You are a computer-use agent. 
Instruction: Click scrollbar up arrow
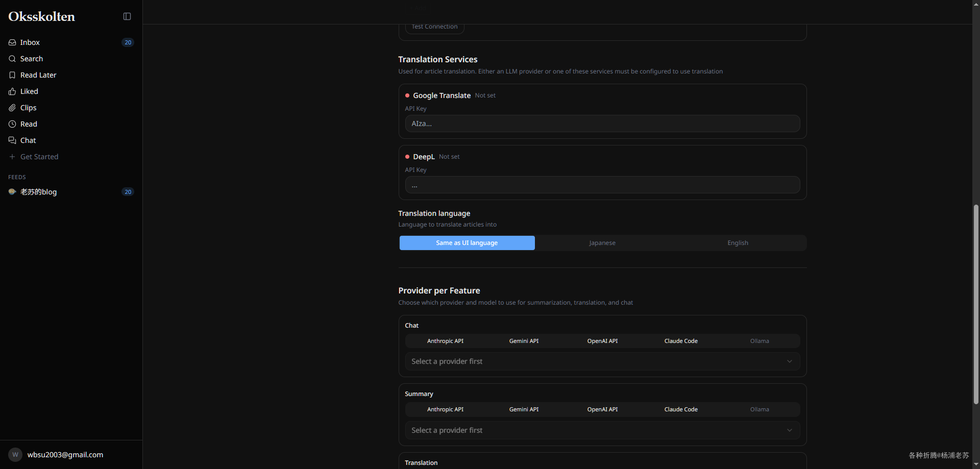point(976,4)
